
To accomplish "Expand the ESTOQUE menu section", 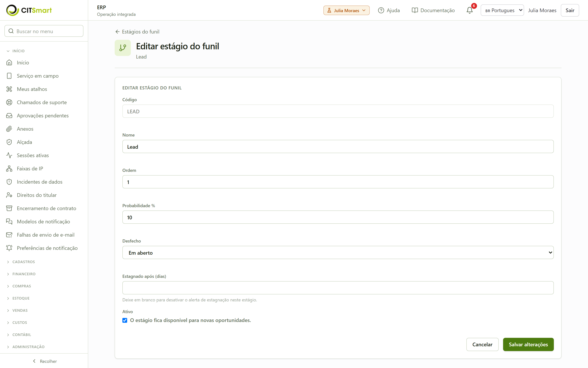I will [18, 298].
